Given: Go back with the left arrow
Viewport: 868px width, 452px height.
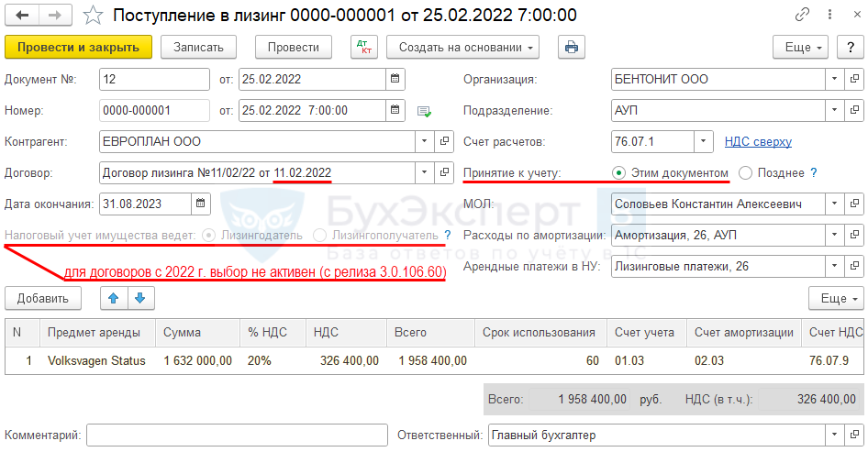Looking at the screenshot, I should pyautogui.click(x=22, y=15).
